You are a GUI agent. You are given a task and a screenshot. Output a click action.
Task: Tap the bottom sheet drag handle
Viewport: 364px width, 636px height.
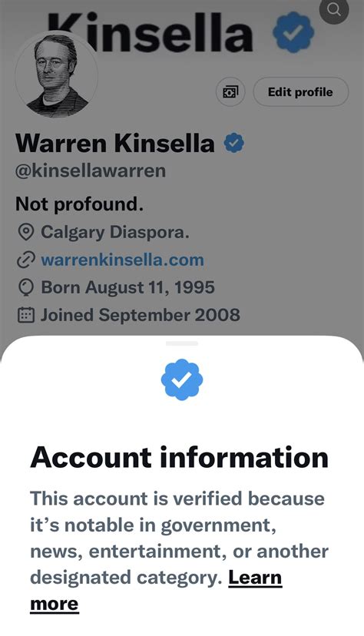point(182,343)
